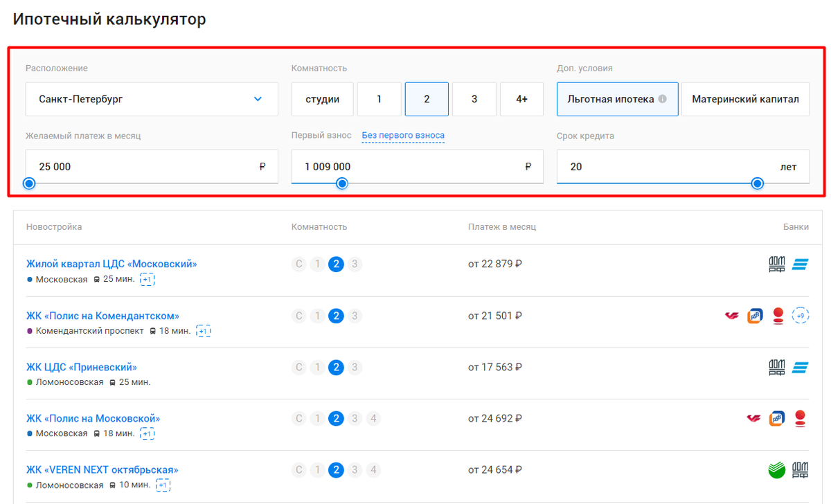
Task: Click Комендантский проспект metro station text
Action: (89, 331)
